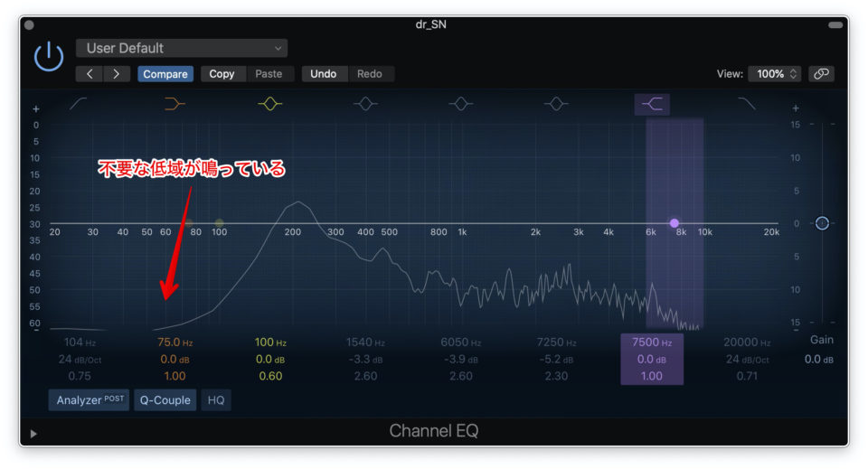Image resolution: width=868 pixels, height=469 pixels.
Task: Toggle the plugin power bypass button
Action: [x=49, y=57]
